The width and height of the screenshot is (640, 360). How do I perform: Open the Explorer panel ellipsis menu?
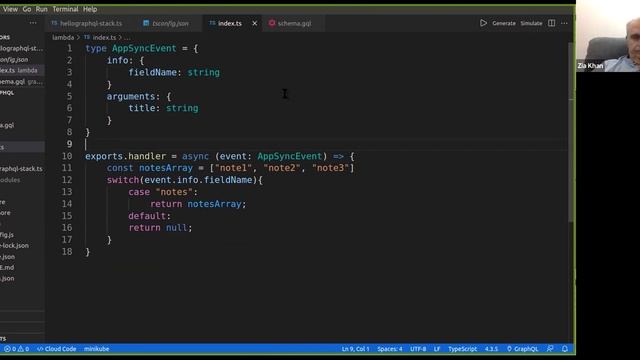[x=33, y=23]
